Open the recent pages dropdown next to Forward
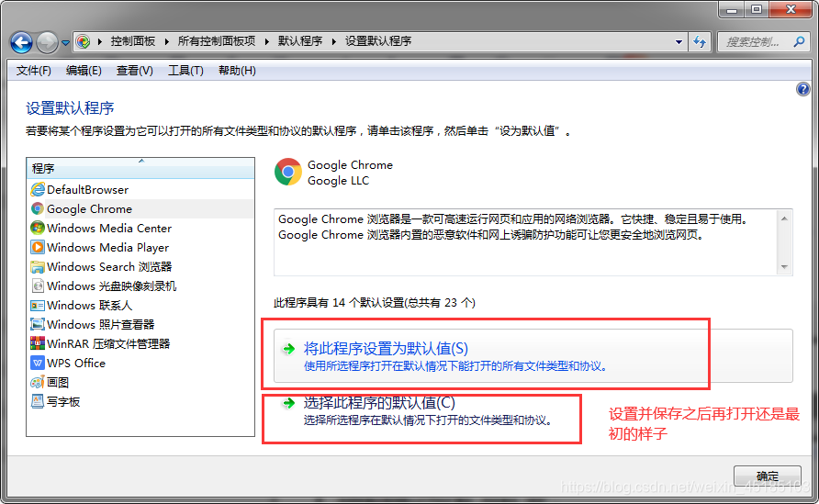The height and width of the screenshot is (504, 819). pyautogui.click(x=65, y=43)
